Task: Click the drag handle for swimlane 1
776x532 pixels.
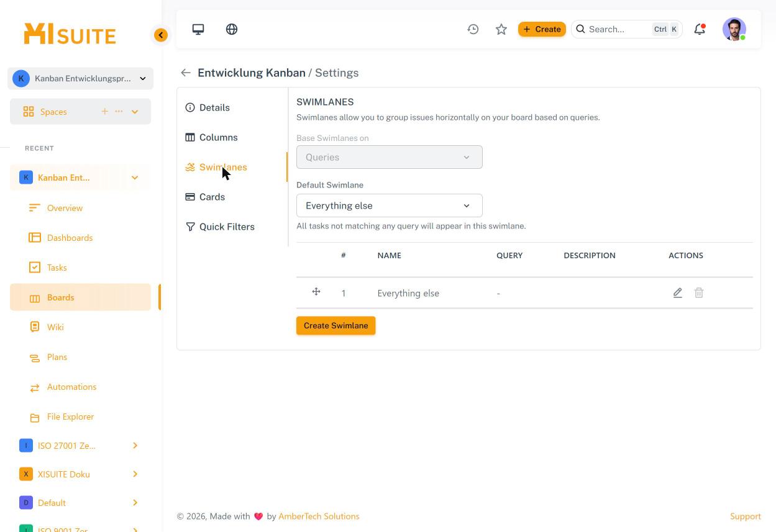Action: [316, 292]
